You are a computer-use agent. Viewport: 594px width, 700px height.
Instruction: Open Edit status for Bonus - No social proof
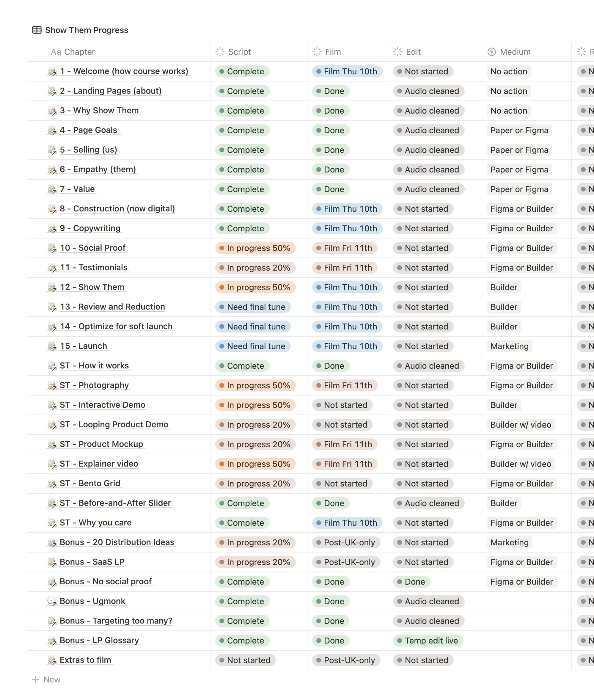click(411, 582)
